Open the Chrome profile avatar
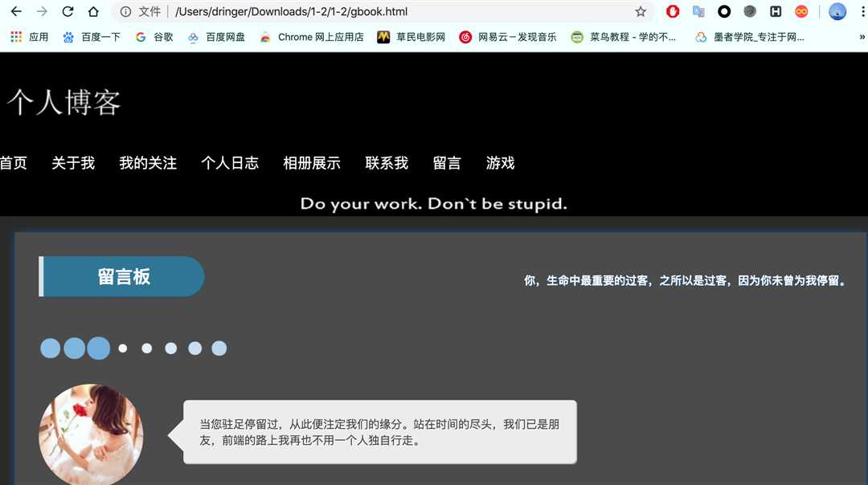868x485 pixels. pyautogui.click(x=837, y=12)
